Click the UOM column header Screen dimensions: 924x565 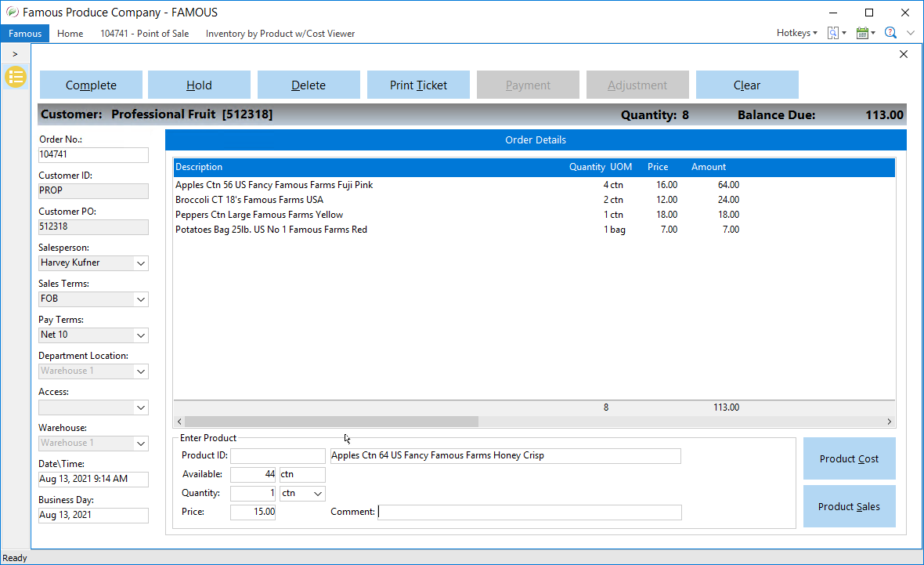tap(621, 167)
